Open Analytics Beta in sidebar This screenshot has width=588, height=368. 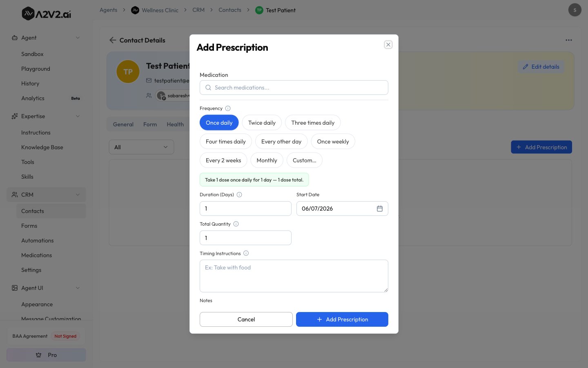tap(51, 98)
